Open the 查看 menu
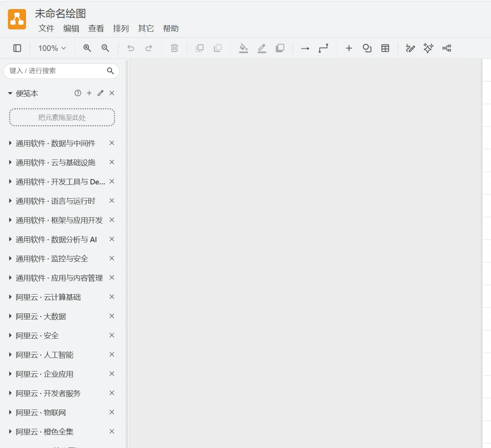 click(96, 28)
